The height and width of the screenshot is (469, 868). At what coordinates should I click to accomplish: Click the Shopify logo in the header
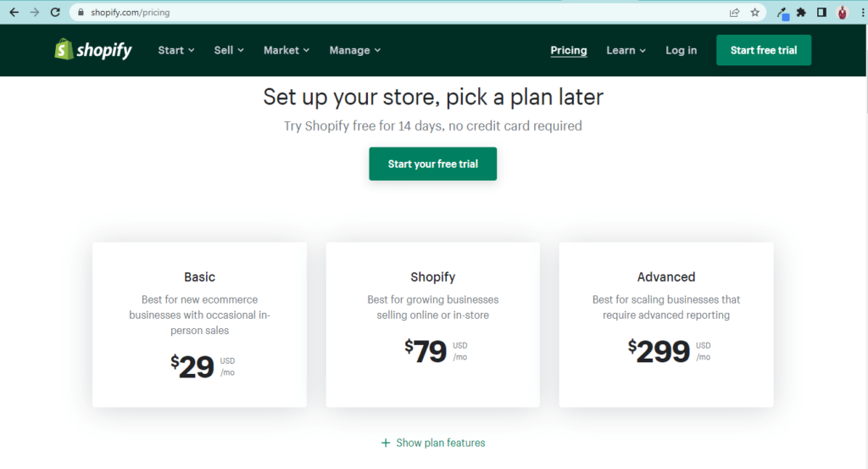(93, 50)
